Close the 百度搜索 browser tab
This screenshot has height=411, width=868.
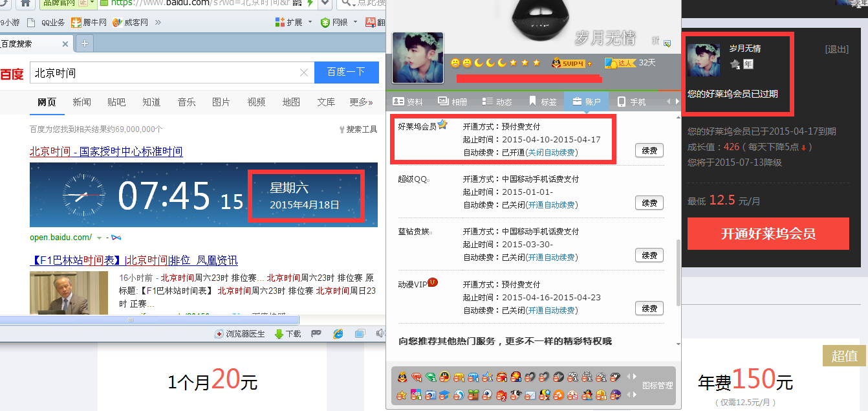point(65,44)
